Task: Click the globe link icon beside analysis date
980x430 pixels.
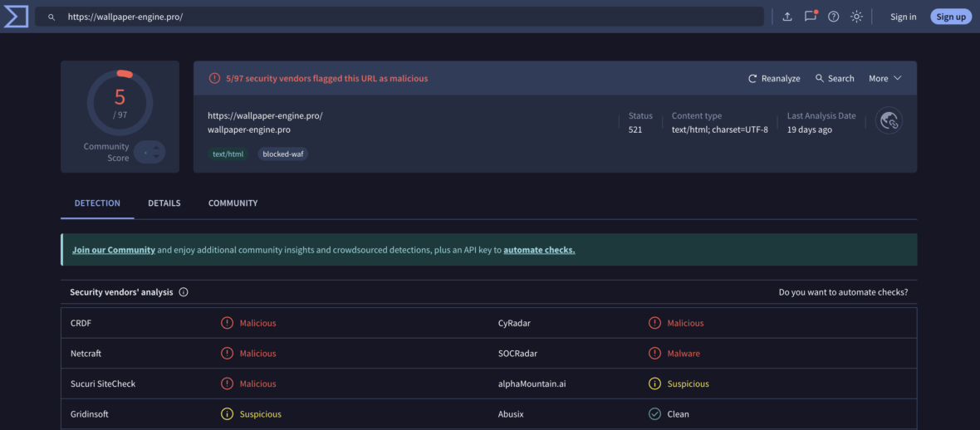Action: point(889,120)
